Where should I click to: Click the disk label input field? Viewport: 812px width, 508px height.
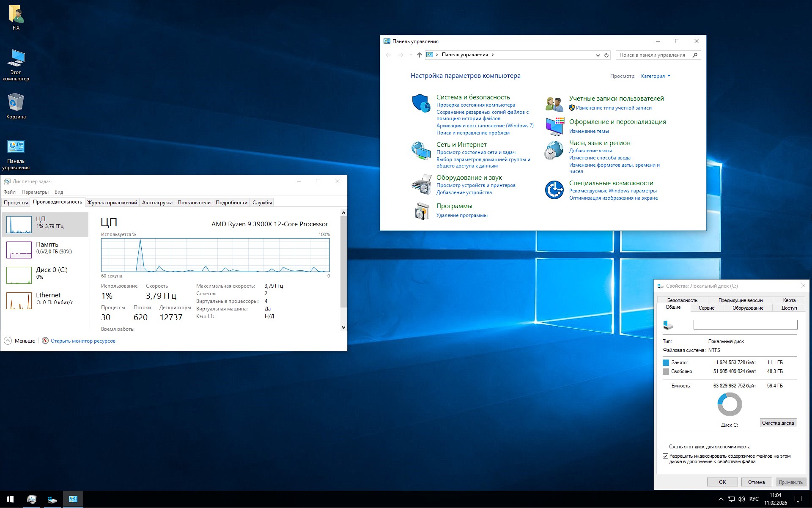[745, 324]
